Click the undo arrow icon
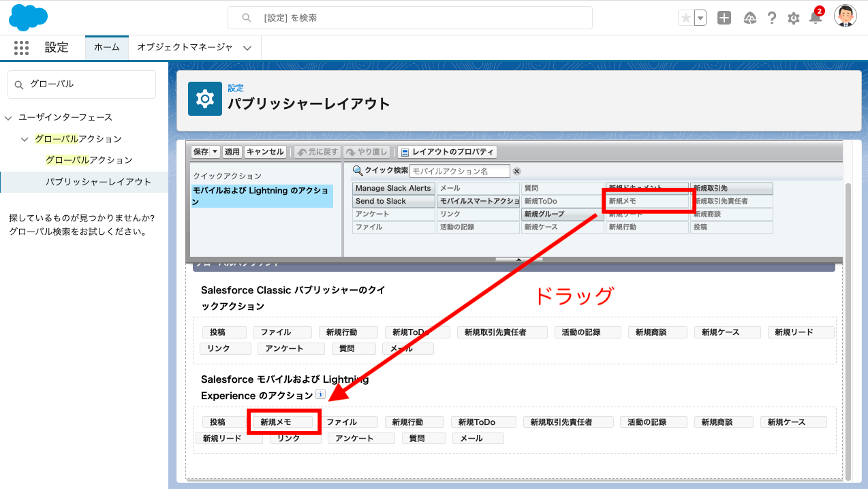The image size is (868, 489). click(300, 152)
